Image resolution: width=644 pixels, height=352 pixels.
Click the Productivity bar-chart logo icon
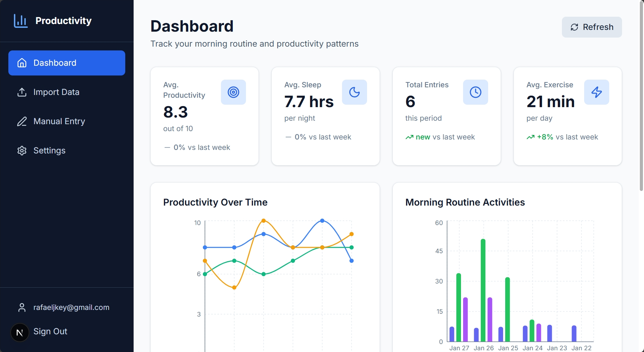pos(21,21)
